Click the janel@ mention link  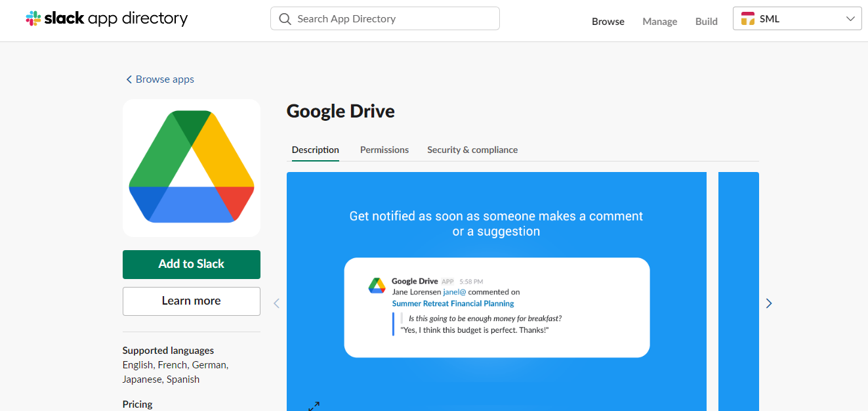(454, 292)
